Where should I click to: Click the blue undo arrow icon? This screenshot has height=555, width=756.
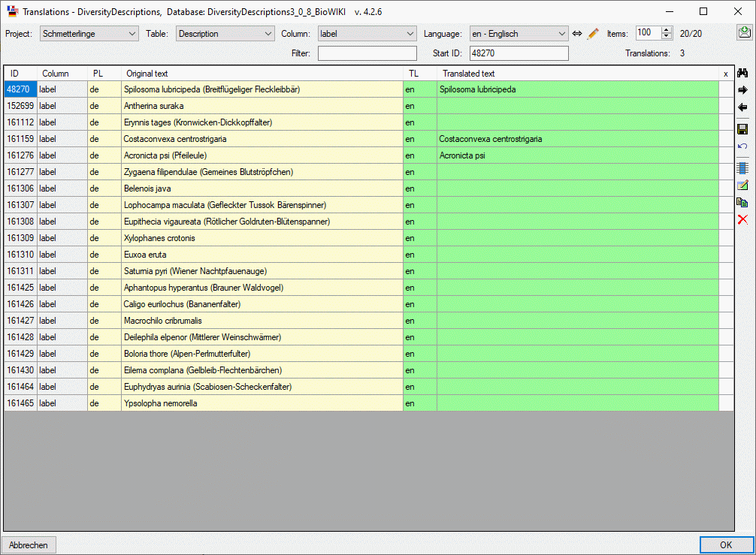pyautogui.click(x=742, y=146)
